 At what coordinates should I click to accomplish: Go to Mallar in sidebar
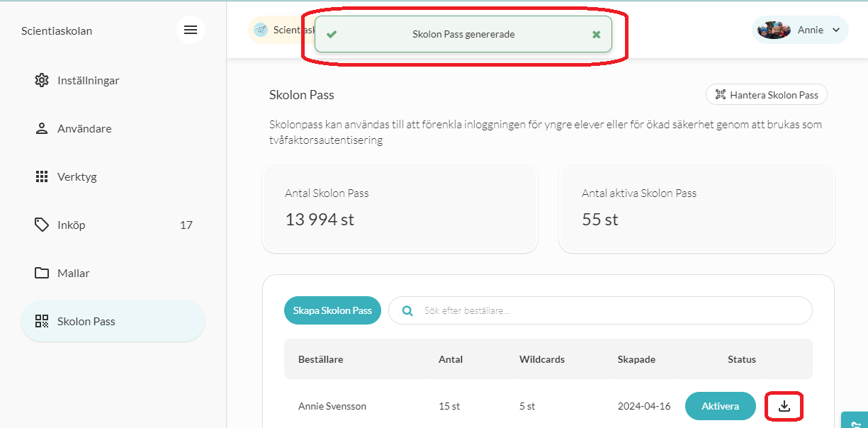[x=113, y=273]
